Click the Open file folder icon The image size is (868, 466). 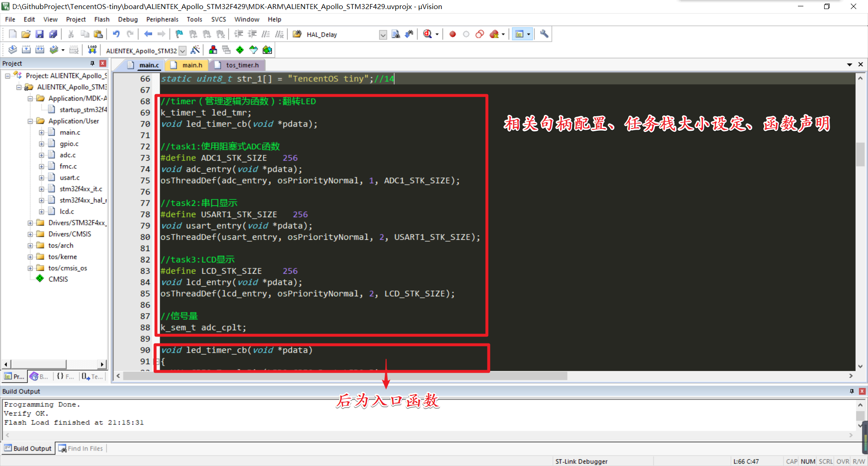26,34
